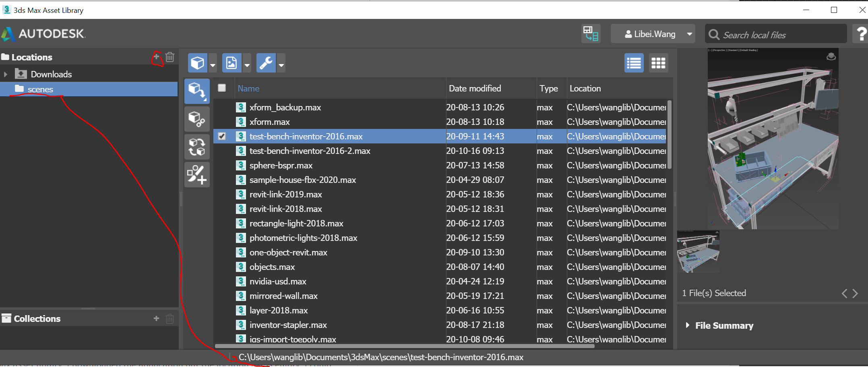Image resolution: width=868 pixels, height=367 pixels.
Task: Click the small test bench preview thumbnail
Action: click(x=698, y=252)
